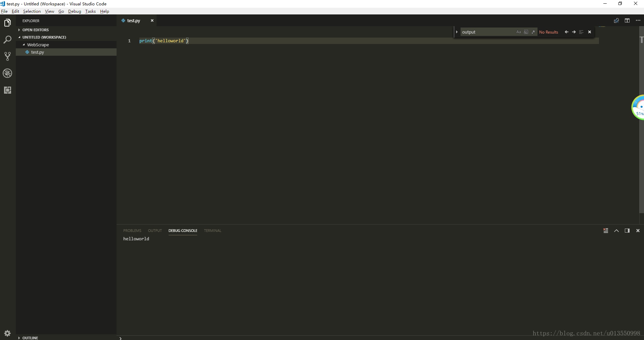Click Find in selection icon

coord(581,32)
